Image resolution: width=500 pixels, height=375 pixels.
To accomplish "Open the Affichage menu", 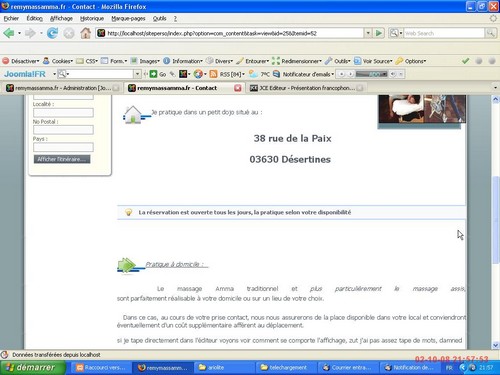I will (61, 18).
